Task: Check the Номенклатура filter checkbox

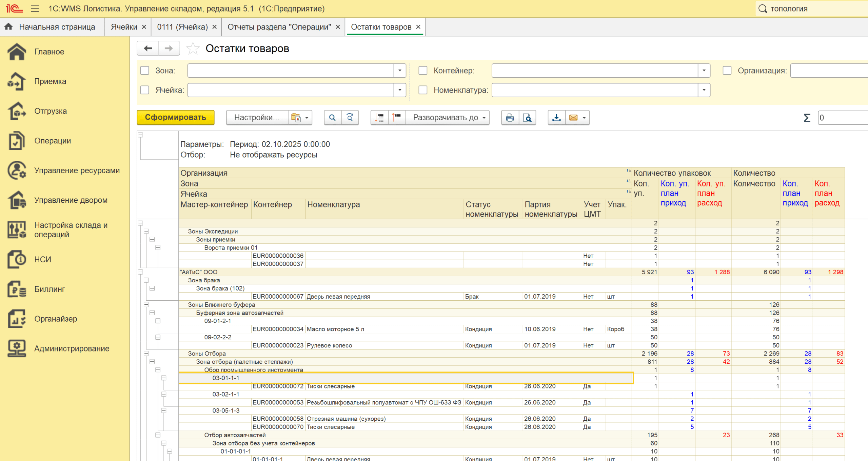Action: tap(423, 90)
